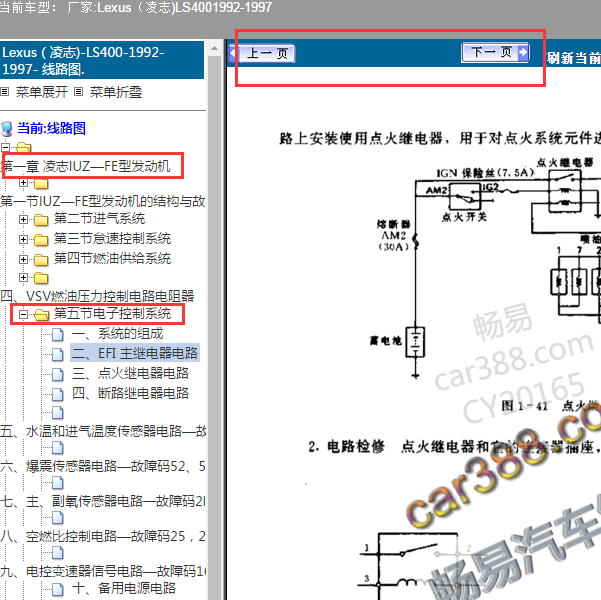Click the page icon above 七、主、副氧传感器电路

pyautogui.click(x=57, y=483)
